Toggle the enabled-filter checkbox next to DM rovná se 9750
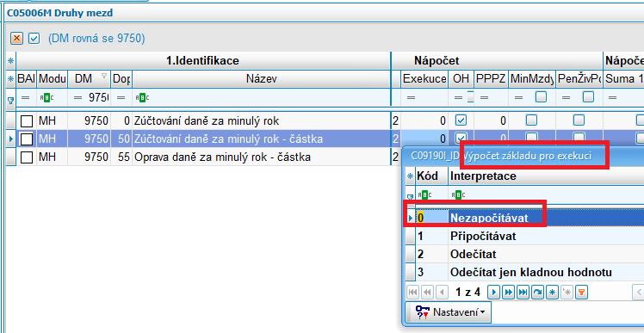This screenshot has height=333, width=644. point(34,39)
